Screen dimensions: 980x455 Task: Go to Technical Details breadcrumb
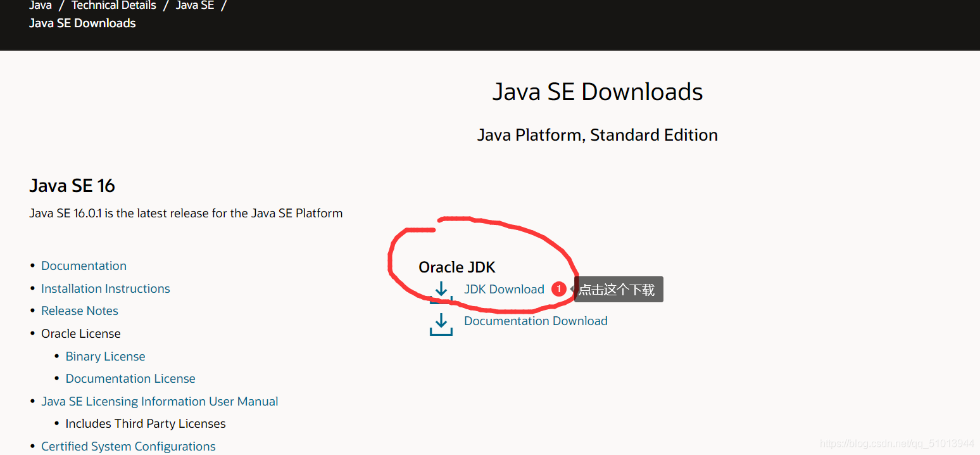tap(113, 6)
